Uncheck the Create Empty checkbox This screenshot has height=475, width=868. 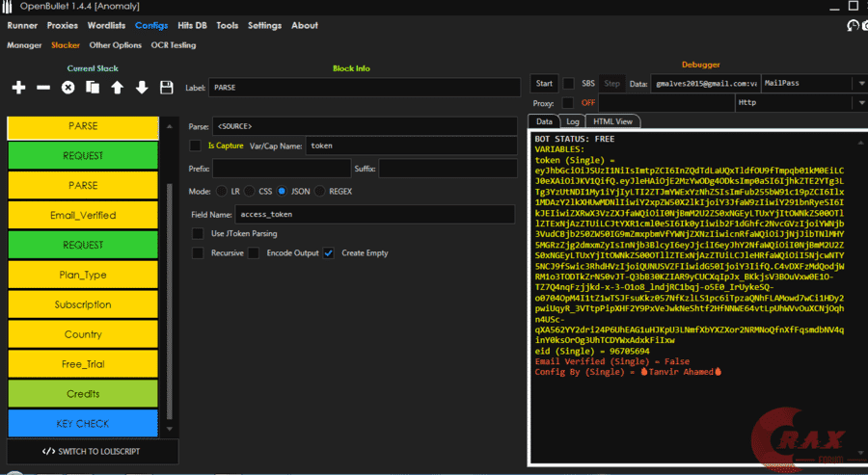pos(329,253)
